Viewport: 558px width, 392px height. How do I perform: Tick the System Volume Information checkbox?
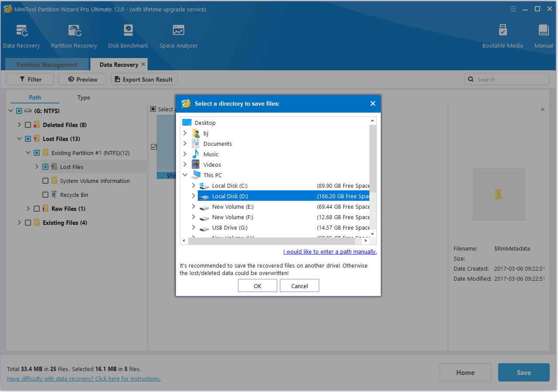(x=45, y=181)
